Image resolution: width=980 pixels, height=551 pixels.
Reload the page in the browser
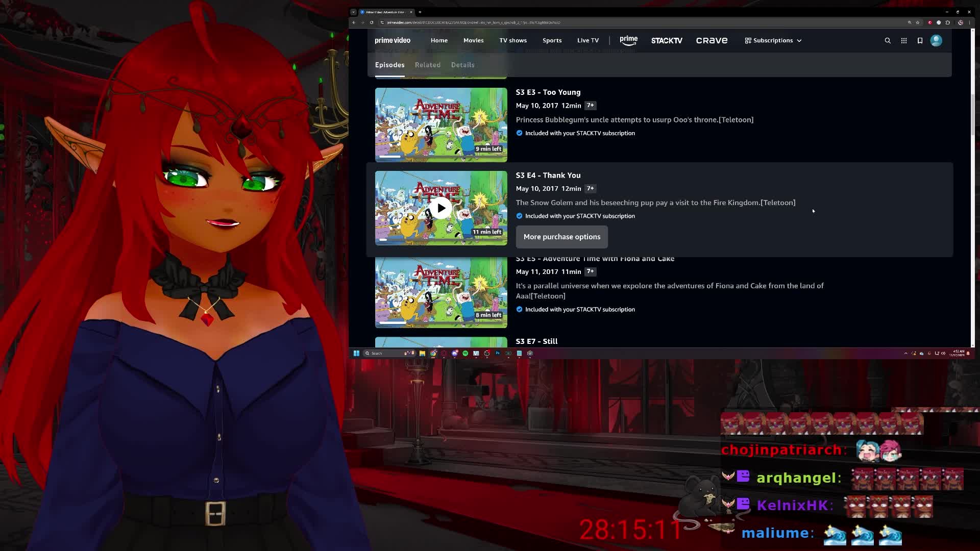[x=372, y=22]
